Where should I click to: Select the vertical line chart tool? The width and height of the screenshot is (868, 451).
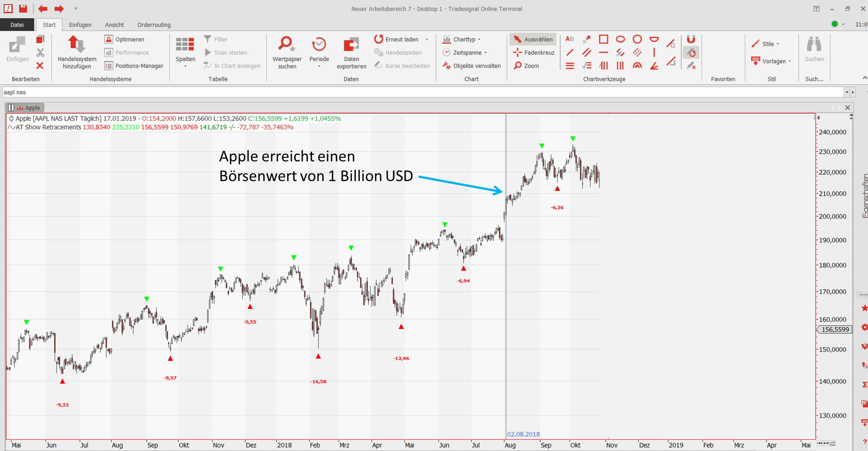click(654, 52)
